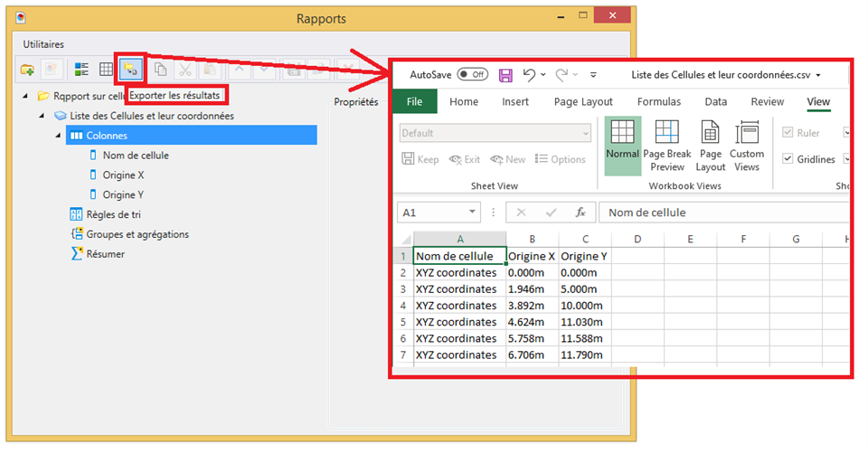
Task: Select the View ribbon tab
Action: click(818, 102)
